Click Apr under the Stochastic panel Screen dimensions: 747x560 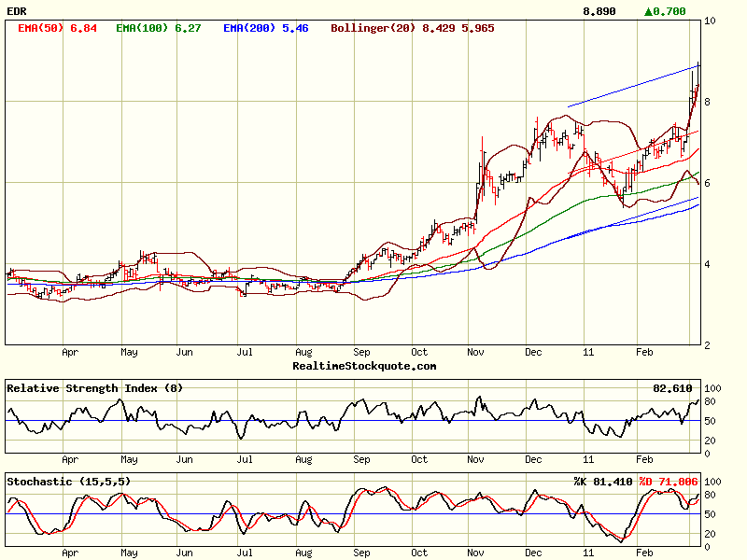click(x=70, y=553)
